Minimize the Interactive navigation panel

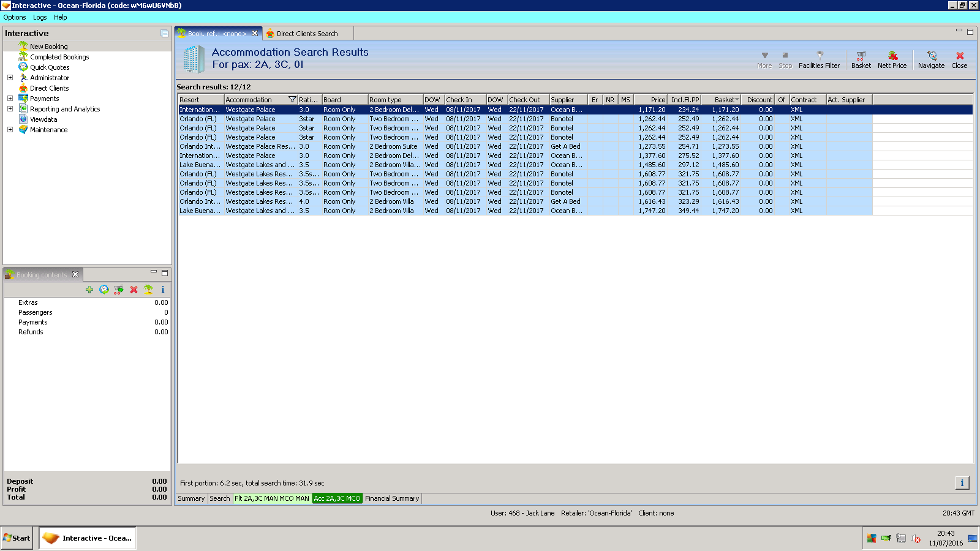pyautogui.click(x=165, y=34)
